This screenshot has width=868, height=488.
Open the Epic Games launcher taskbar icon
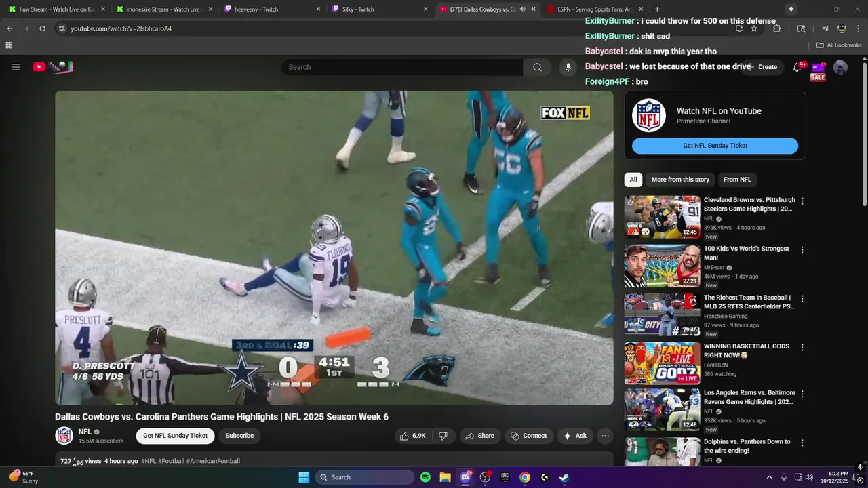[505, 477]
